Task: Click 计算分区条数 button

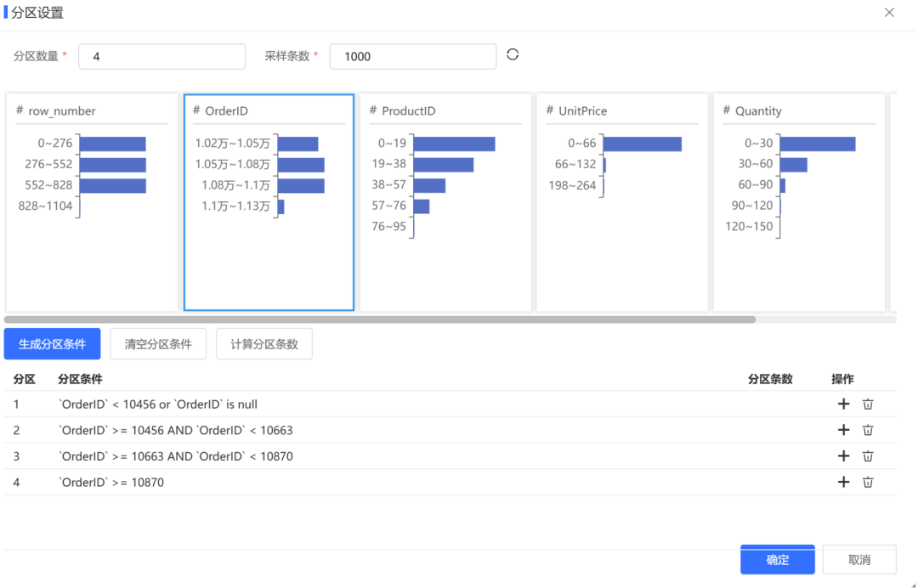Action: coord(264,344)
